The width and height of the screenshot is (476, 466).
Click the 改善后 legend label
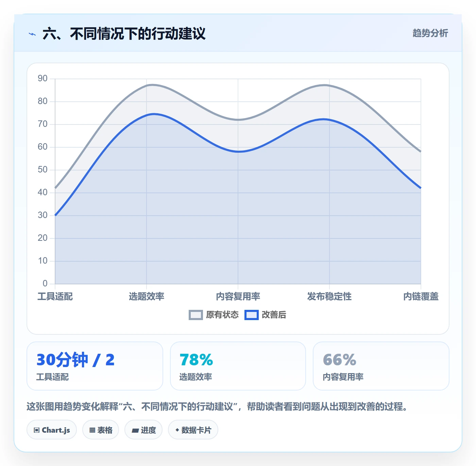[x=274, y=315]
